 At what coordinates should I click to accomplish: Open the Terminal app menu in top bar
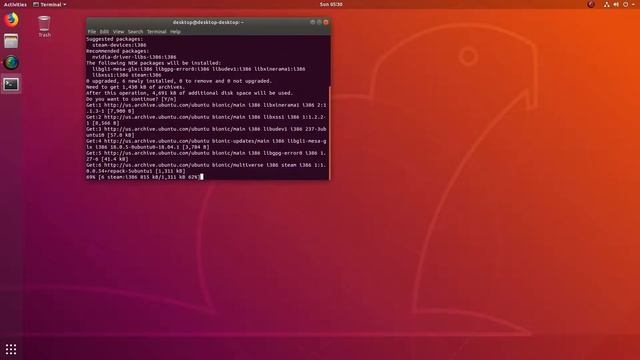(x=49, y=4)
